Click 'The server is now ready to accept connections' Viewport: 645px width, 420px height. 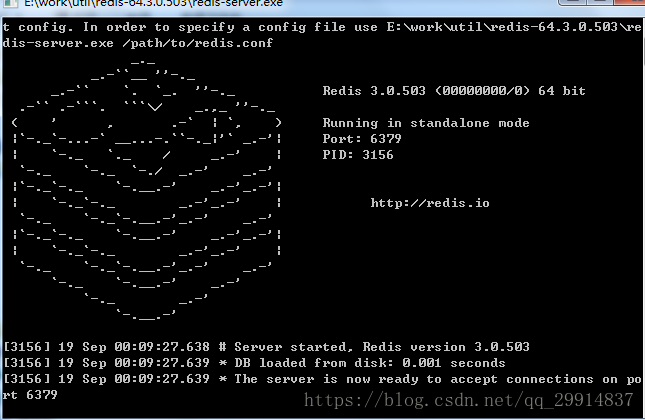[x=414, y=379]
